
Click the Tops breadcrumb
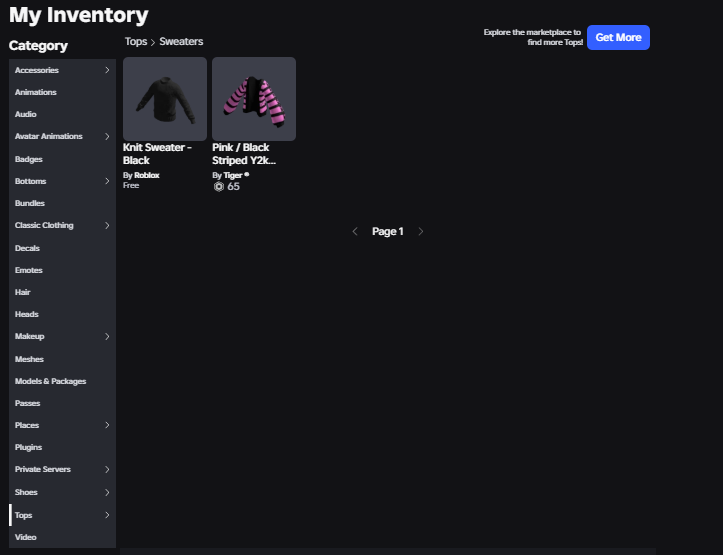[x=136, y=41]
